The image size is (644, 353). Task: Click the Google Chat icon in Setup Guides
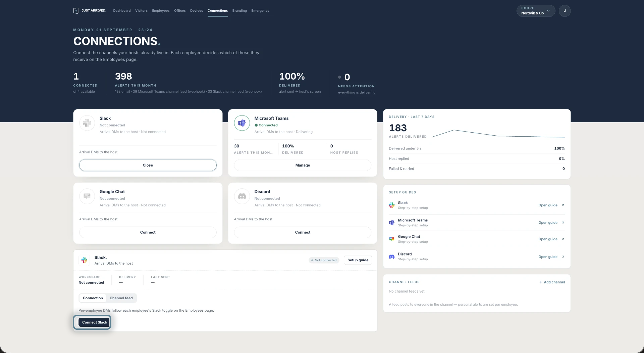tap(391, 239)
